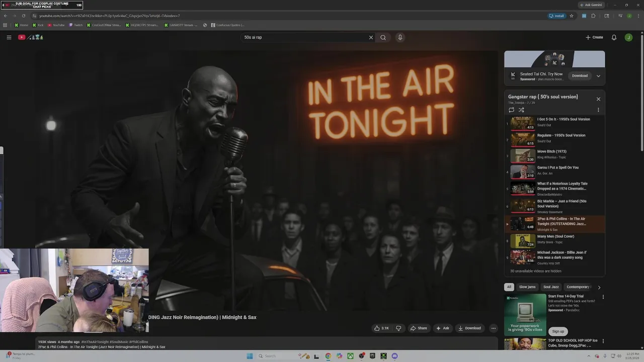
Task: Open the playlist panel three-dot options
Action: 598,110
